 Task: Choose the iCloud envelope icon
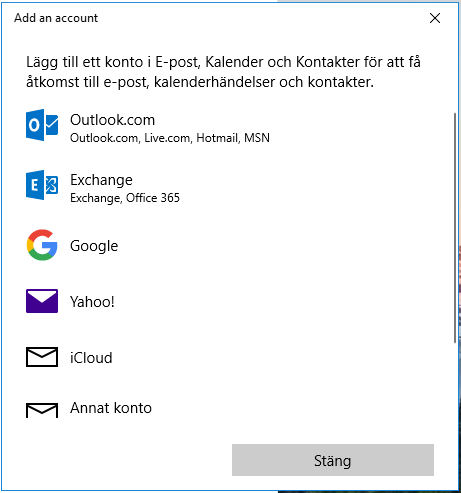pyautogui.click(x=42, y=357)
